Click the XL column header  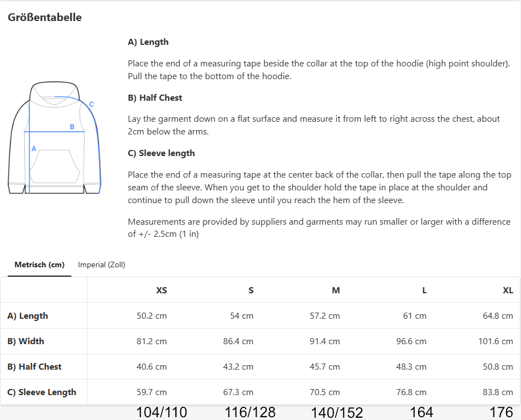507,291
